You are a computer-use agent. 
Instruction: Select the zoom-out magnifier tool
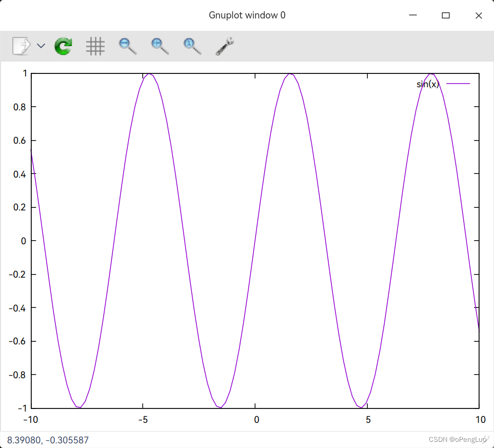pos(127,46)
